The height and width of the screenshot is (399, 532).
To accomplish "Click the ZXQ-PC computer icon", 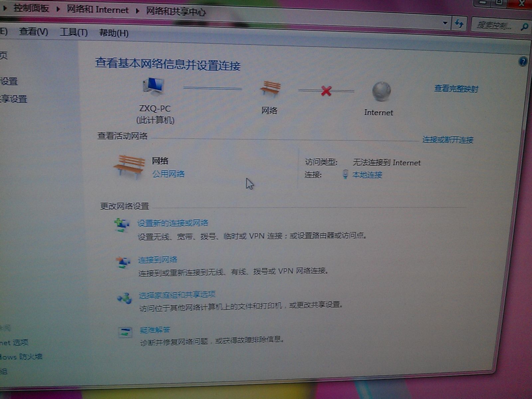I will [x=154, y=86].
